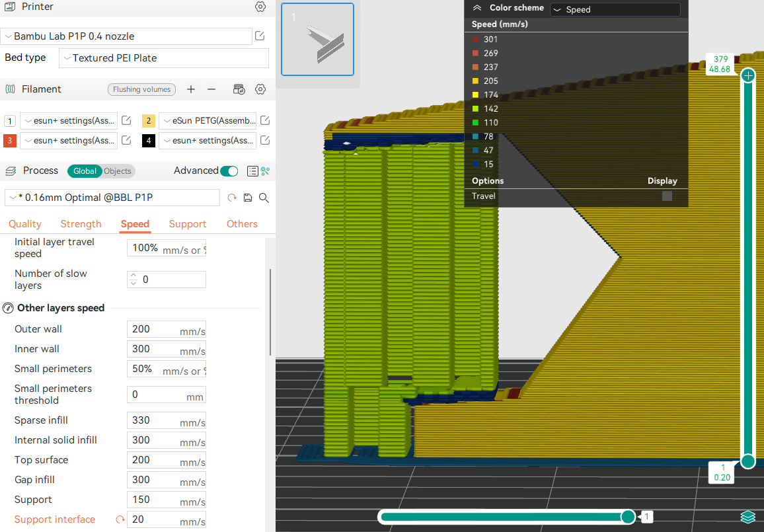Open the Color scheme dropdown showing Speed
The width and height of the screenshot is (764, 532).
pos(614,9)
